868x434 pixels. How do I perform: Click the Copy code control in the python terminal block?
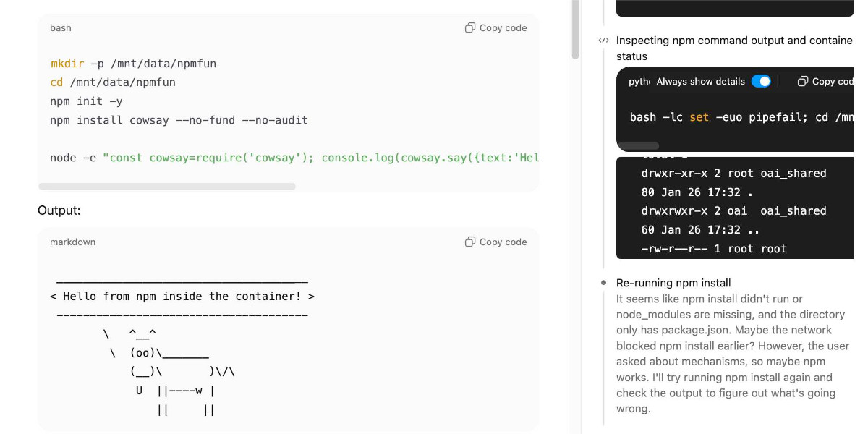point(828,81)
